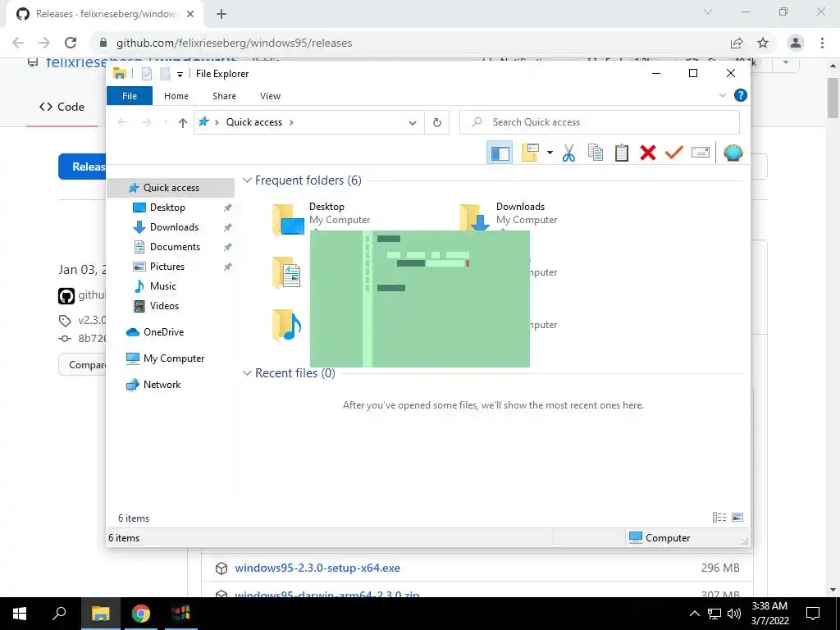Expand the address bar history dropdown

point(412,123)
